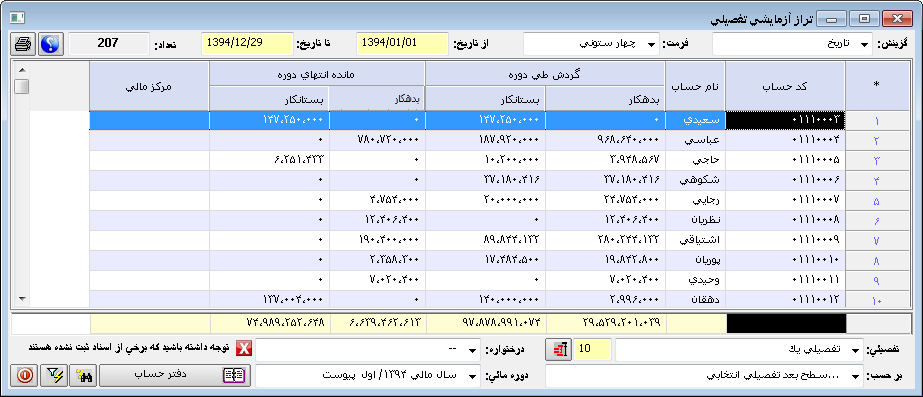923x397 pixels.
Task: Click the ending debit balance in رجايي row
Action: coord(377,201)
